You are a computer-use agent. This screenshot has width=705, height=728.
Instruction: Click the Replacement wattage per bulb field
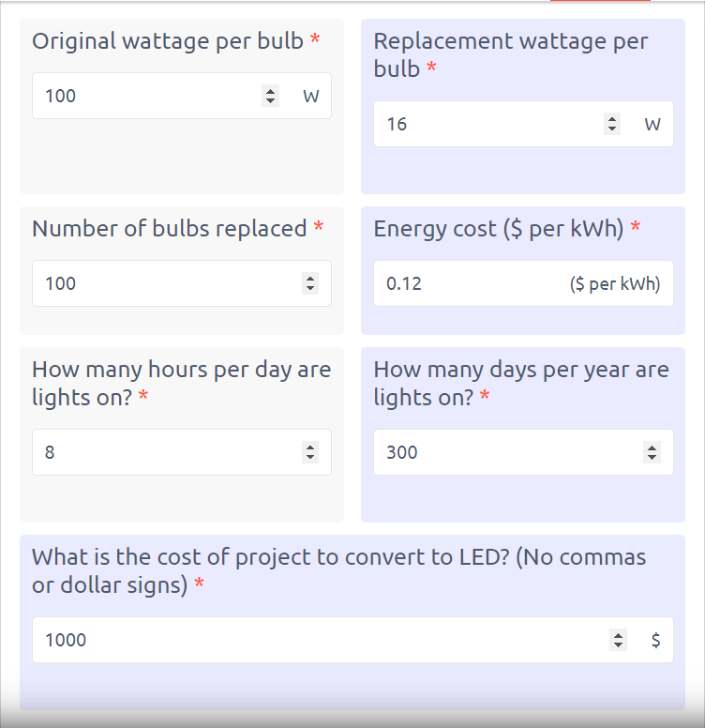coord(487,124)
